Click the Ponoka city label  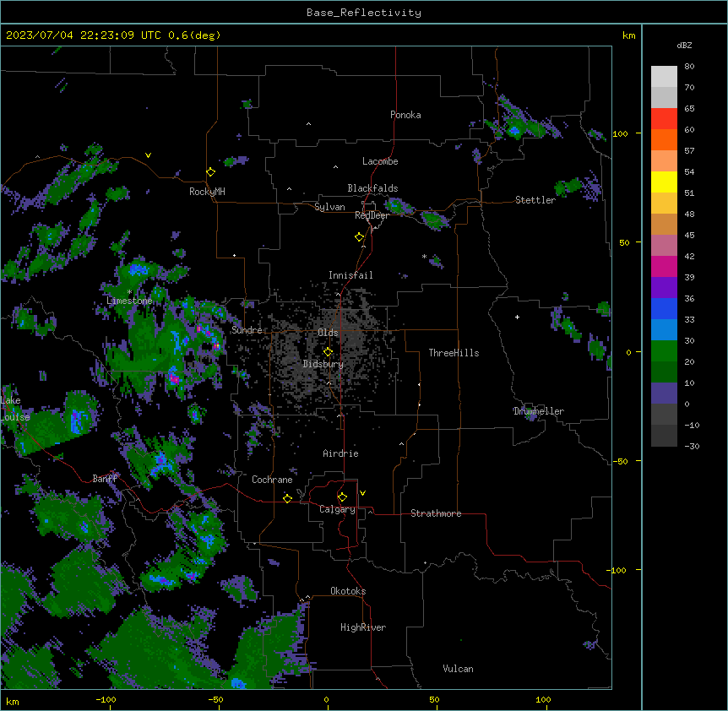click(405, 115)
